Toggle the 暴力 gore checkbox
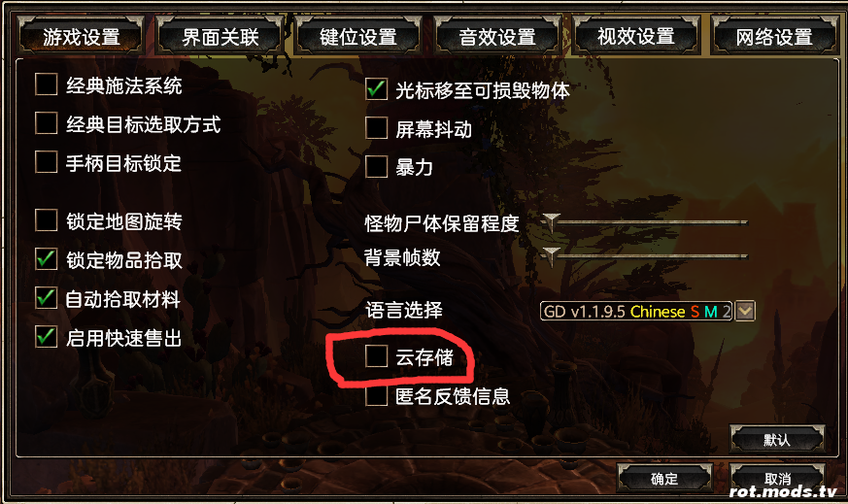Viewport: 848px width, 504px height. click(x=377, y=167)
